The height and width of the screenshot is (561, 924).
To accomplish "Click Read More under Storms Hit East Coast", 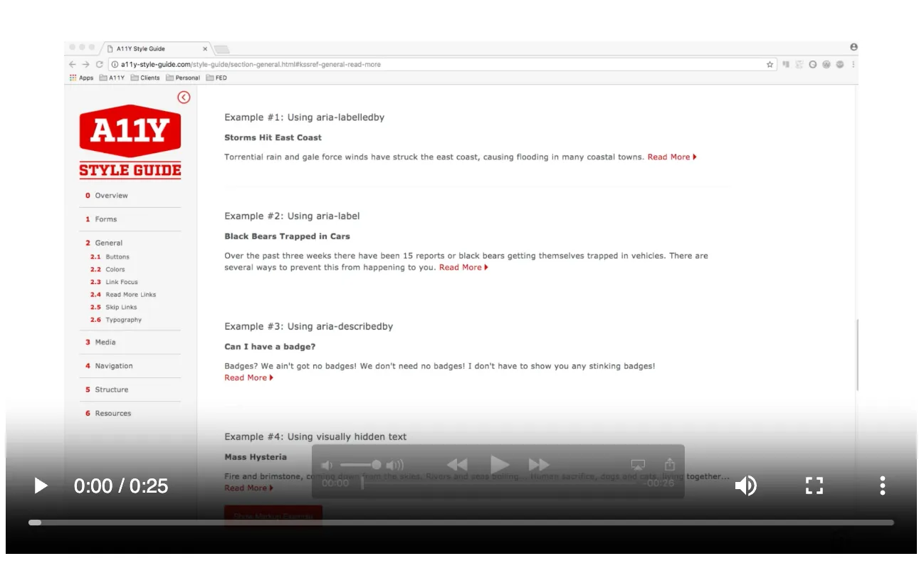I will (x=671, y=157).
